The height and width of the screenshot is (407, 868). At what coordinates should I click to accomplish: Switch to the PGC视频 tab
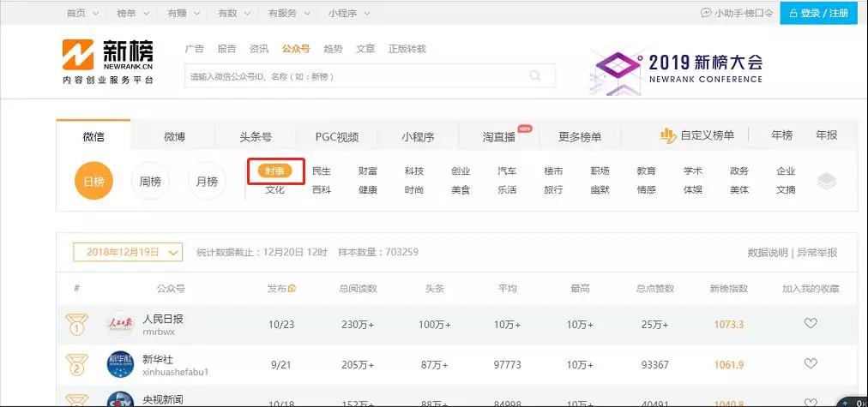click(x=337, y=136)
